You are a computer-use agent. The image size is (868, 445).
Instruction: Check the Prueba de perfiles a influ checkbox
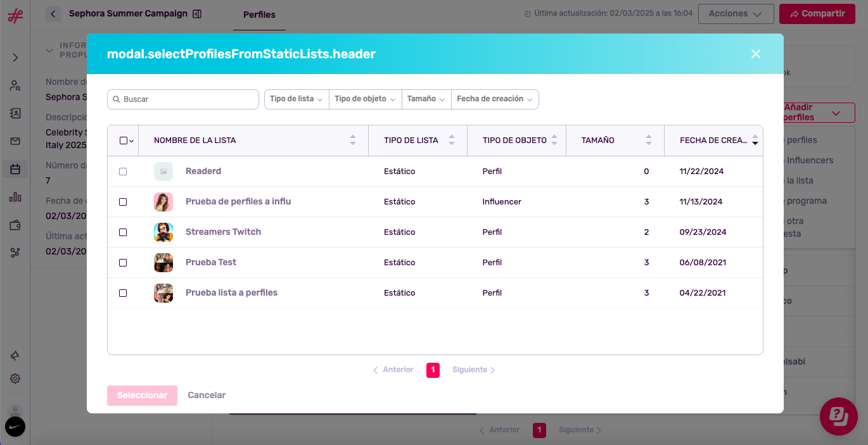click(123, 202)
